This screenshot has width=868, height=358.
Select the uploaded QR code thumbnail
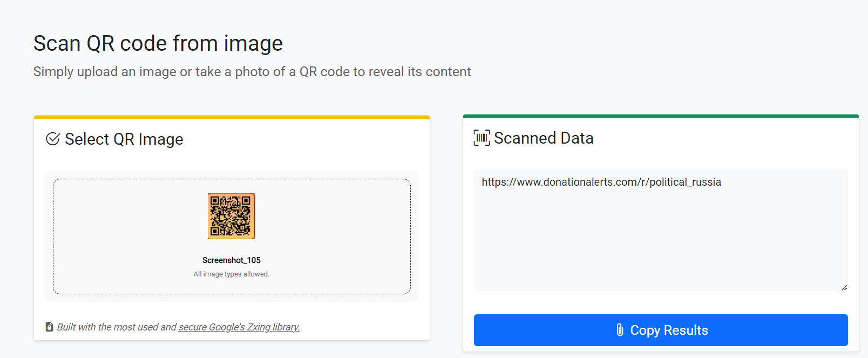[232, 216]
